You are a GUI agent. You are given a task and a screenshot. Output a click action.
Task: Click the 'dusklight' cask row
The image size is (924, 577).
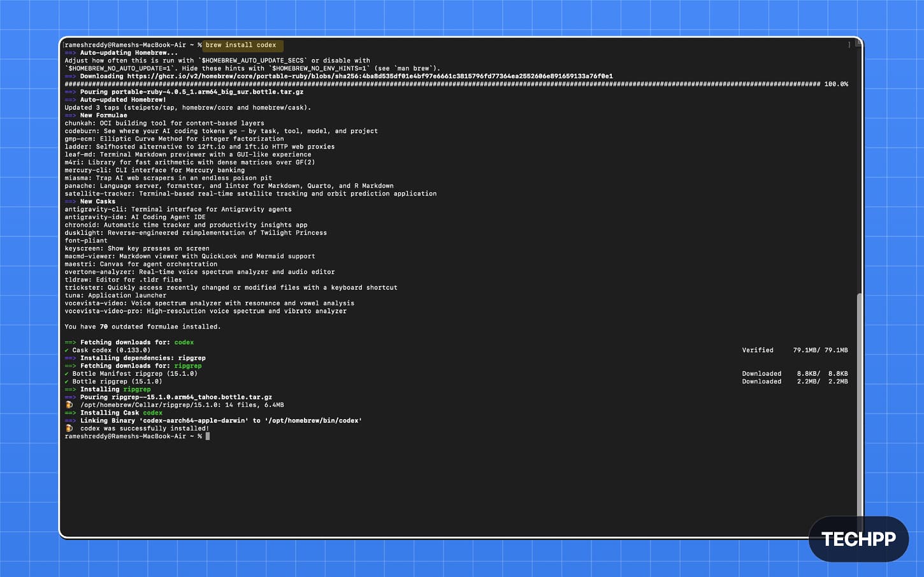point(196,233)
